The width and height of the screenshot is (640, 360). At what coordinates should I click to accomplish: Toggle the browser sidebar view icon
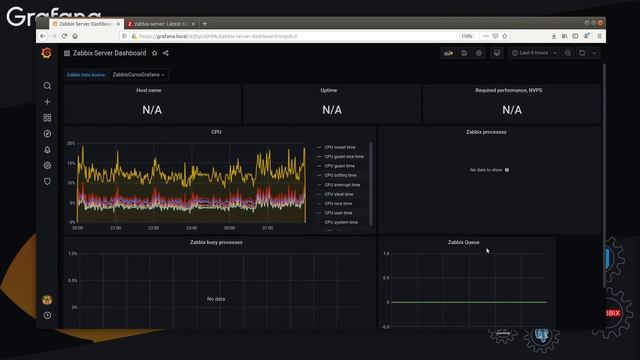(x=575, y=36)
